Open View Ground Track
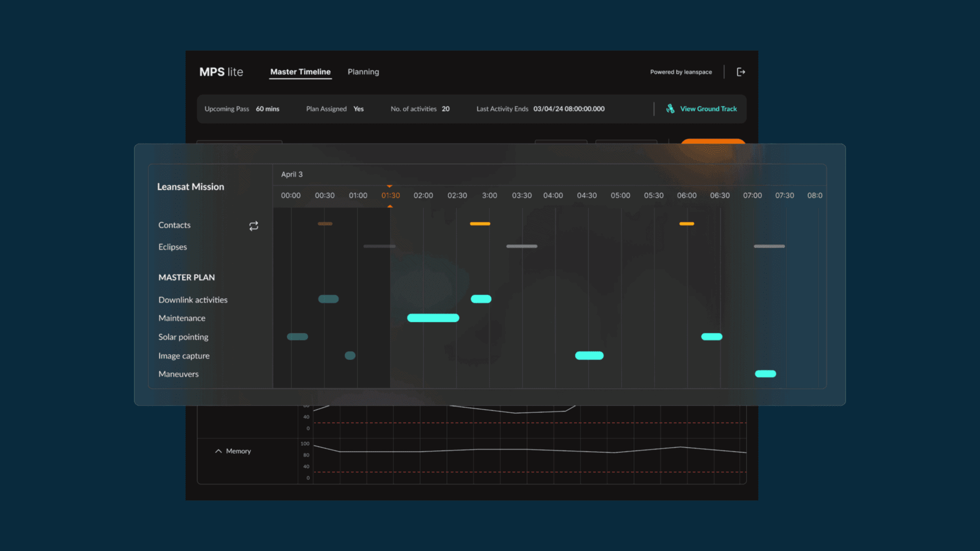The image size is (980, 551). click(708, 109)
